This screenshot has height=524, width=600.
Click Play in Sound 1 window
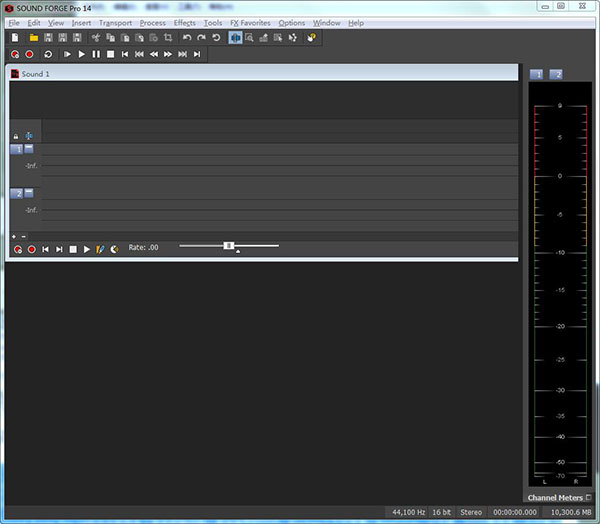(87, 250)
